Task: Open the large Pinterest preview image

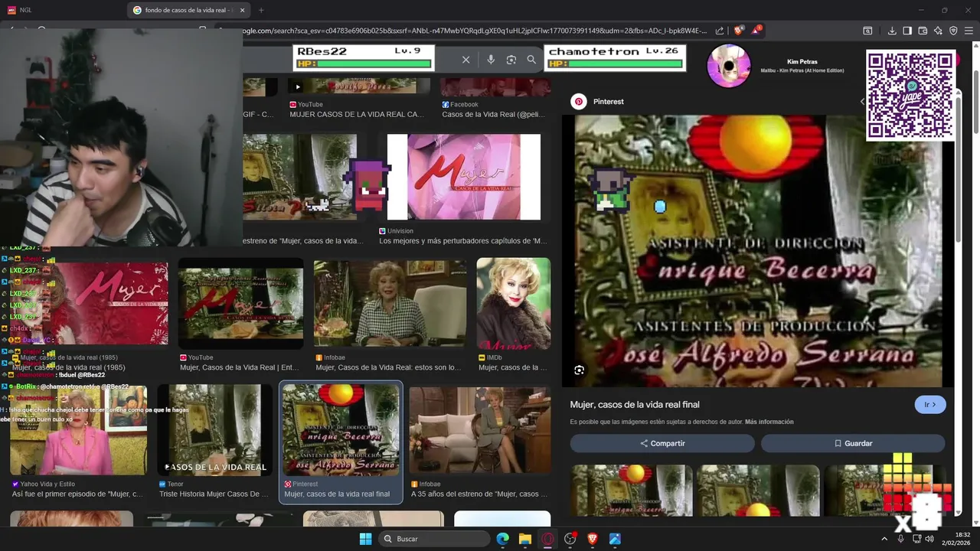Action: (x=758, y=251)
